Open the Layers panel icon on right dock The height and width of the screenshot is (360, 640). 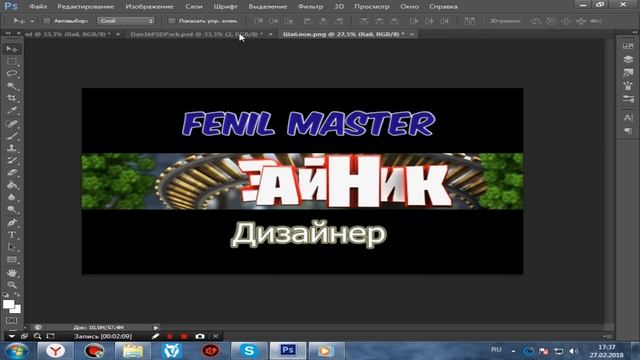pos(628,59)
